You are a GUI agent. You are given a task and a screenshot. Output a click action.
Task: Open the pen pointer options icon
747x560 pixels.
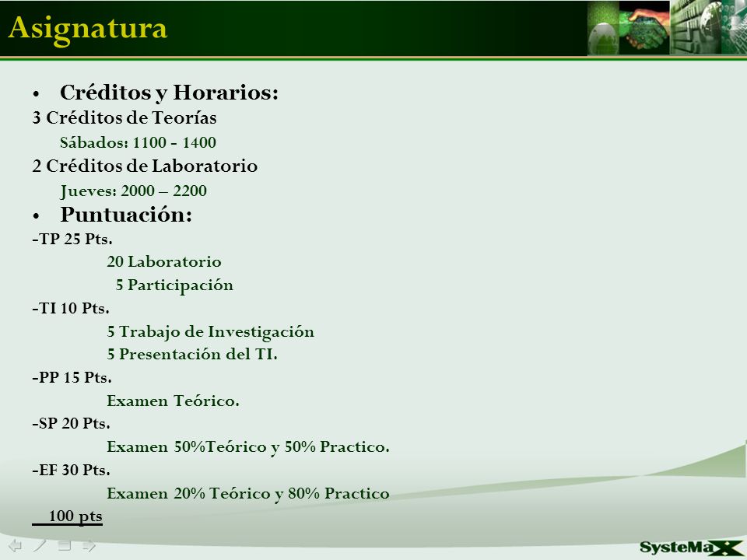(40, 544)
